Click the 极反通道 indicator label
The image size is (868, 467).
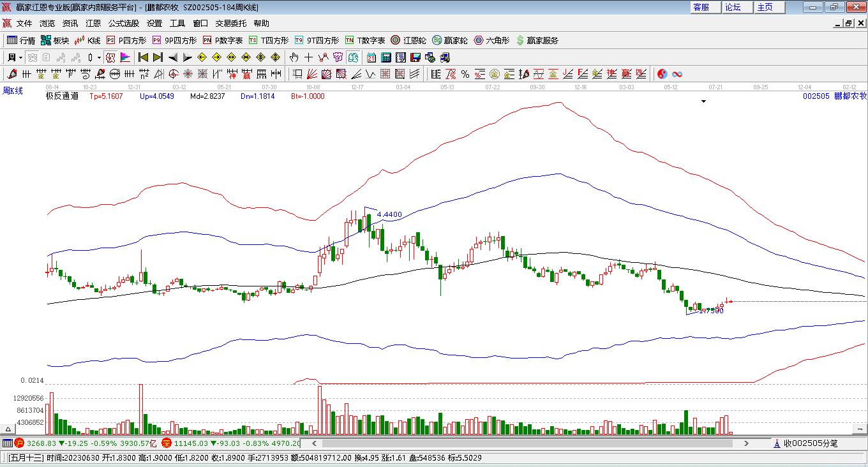coord(62,96)
